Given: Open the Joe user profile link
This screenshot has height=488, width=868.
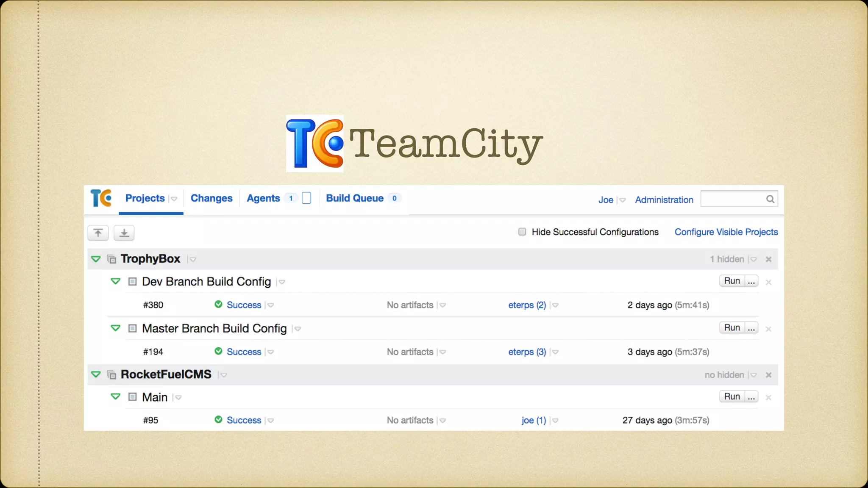Looking at the screenshot, I should [x=606, y=200].
